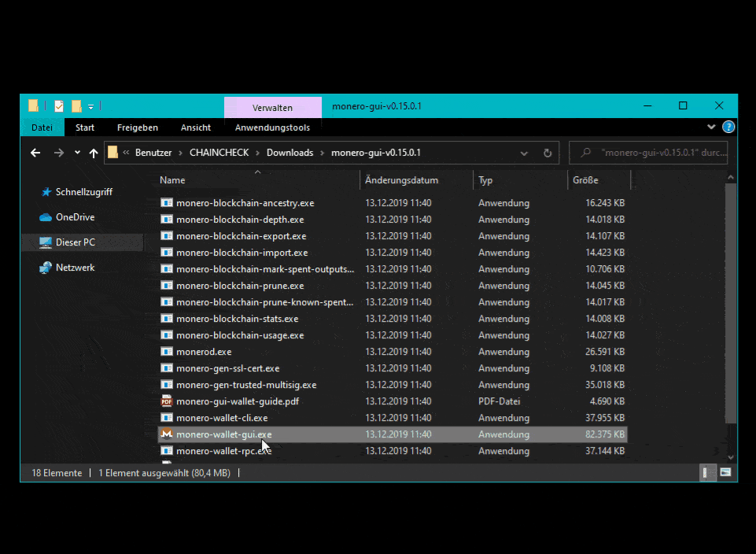
Task: Open the Customize Quick Access Toolbar dropdown
Action: tap(90, 106)
